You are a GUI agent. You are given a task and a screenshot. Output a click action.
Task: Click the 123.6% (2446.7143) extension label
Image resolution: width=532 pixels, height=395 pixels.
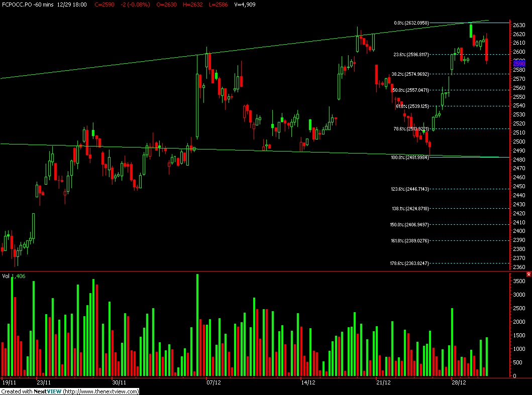[x=410, y=189]
